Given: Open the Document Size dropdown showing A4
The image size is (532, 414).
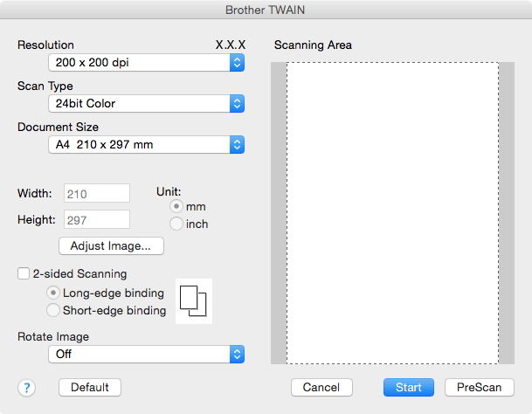Looking at the screenshot, I should [146, 145].
